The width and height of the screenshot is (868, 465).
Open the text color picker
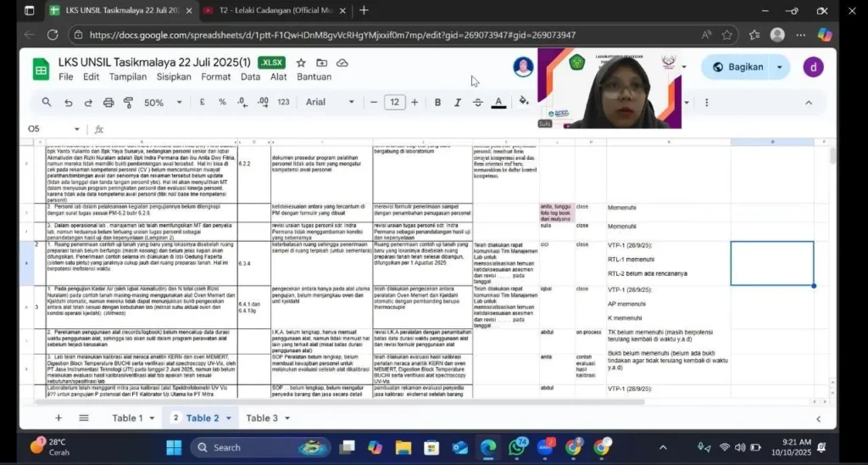(498, 103)
